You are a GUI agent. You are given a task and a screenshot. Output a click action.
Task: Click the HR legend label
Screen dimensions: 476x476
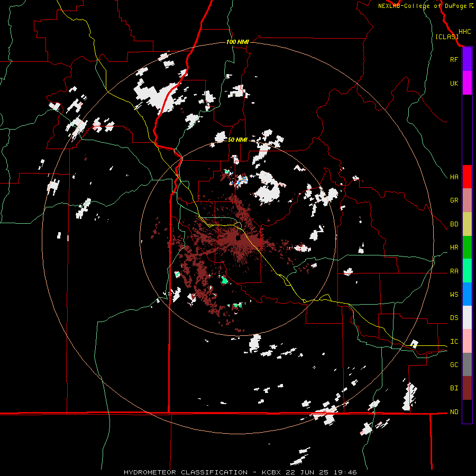pos(454,248)
